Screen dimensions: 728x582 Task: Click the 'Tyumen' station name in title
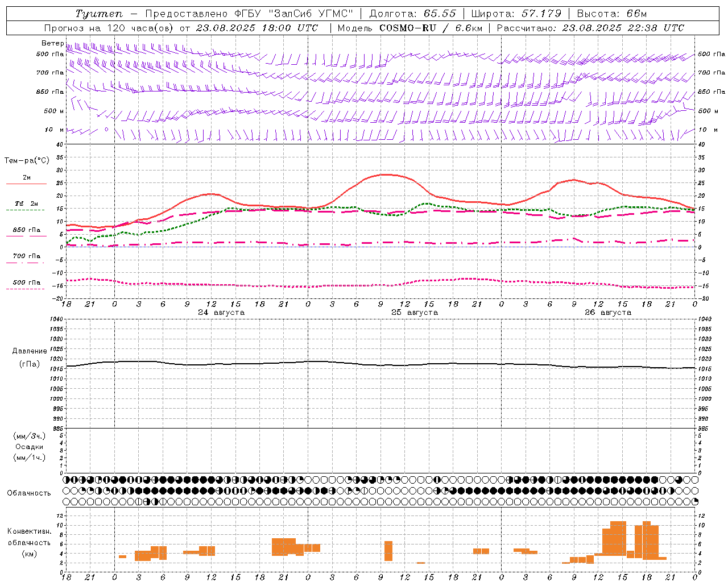coord(99,14)
